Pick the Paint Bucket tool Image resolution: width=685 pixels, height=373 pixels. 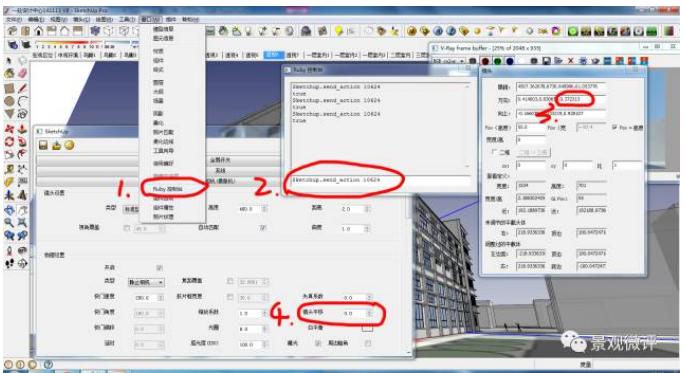[10, 74]
